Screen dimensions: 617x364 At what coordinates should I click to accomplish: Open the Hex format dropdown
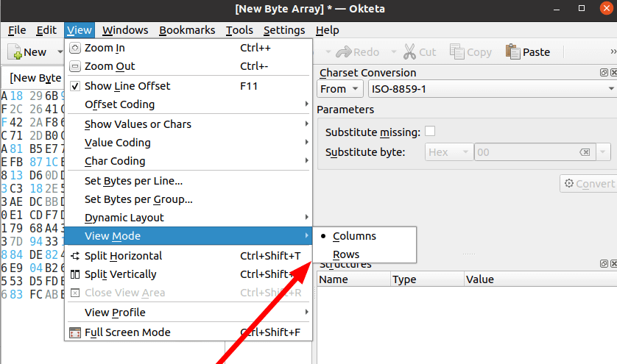click(x=449, y=152)
